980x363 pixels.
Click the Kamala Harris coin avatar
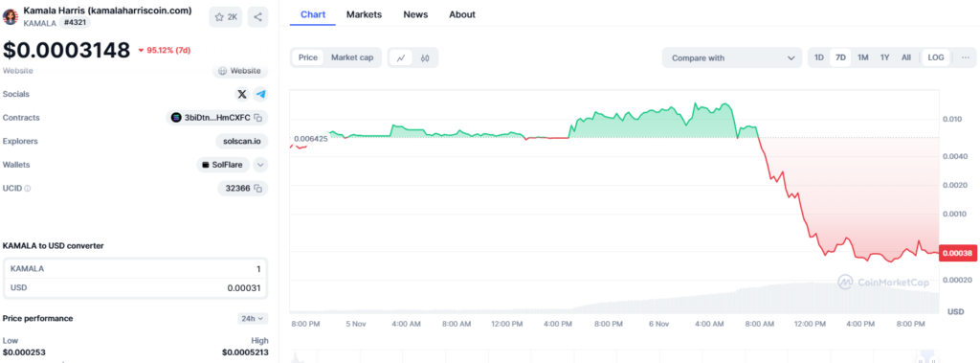click(11, 16)
